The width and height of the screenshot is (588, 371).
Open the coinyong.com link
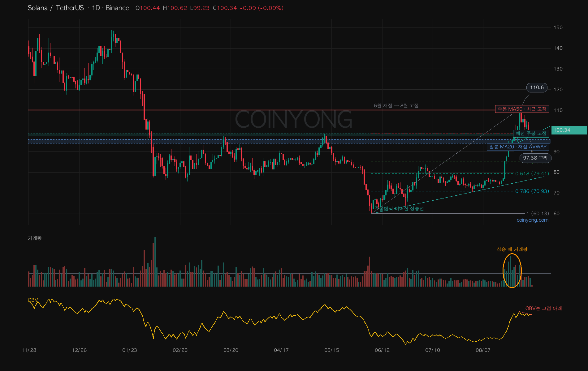click(532, 220)
